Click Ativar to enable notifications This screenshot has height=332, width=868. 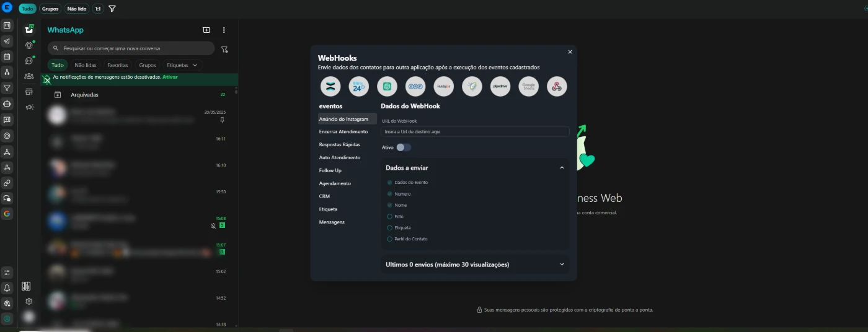tap(170, 77)
